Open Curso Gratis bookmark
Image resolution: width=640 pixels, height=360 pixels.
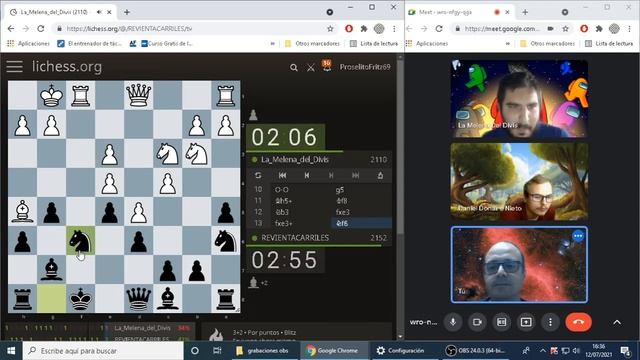[x=167, y=43]
